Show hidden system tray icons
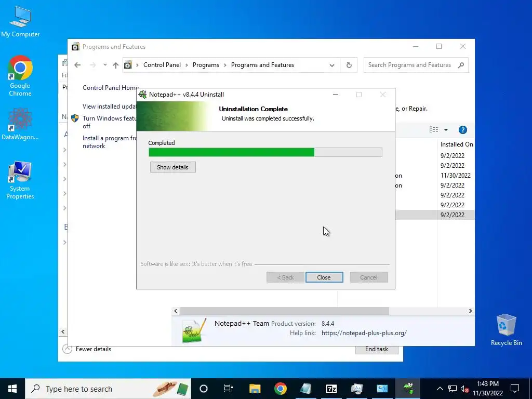This screenshot has height=399, width=532. [440, 389]
